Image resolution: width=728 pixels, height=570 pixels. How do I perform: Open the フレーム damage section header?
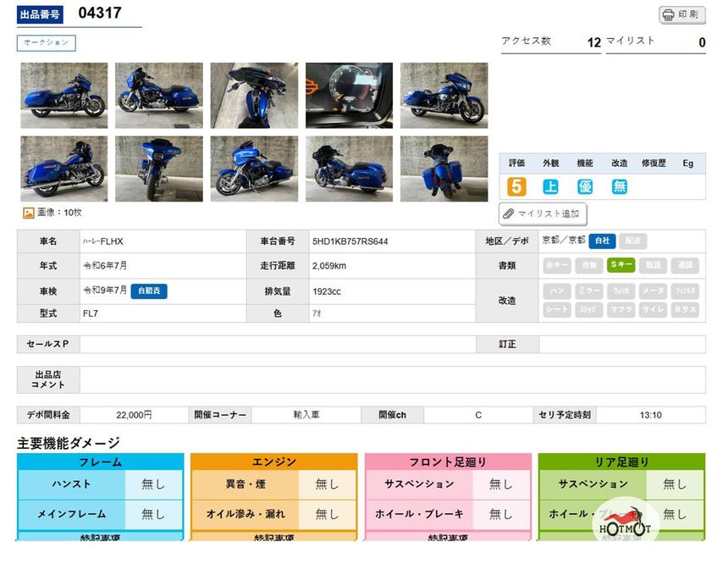pos(100,462)
